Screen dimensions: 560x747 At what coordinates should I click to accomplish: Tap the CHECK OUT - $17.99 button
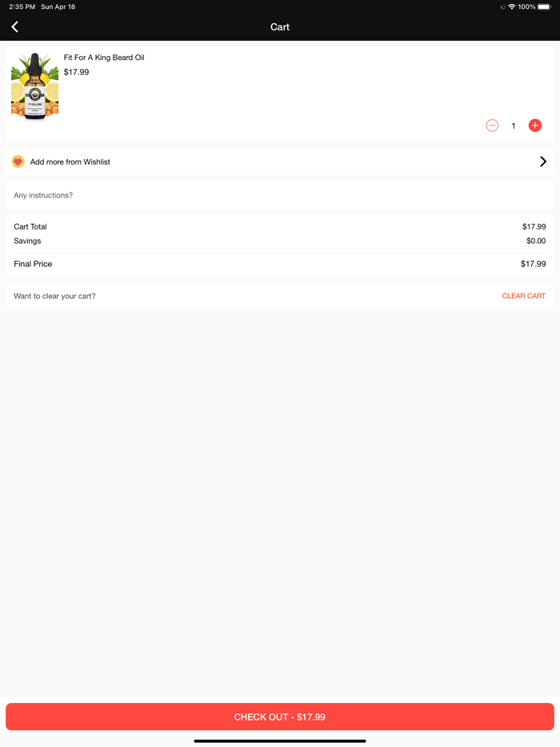280,717
